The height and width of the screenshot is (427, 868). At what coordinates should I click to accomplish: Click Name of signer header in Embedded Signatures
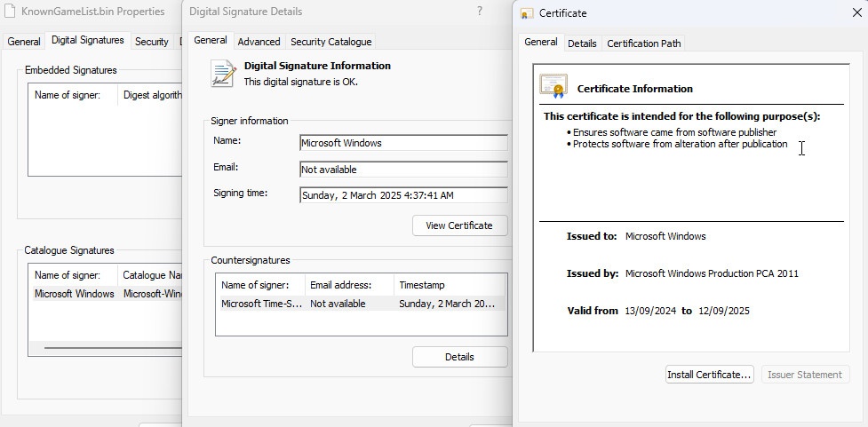coord(74,95)
